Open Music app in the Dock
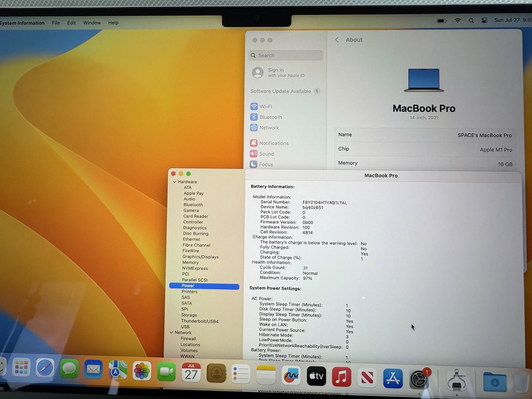Screen dimensions: 532x399 coord(341,377)
